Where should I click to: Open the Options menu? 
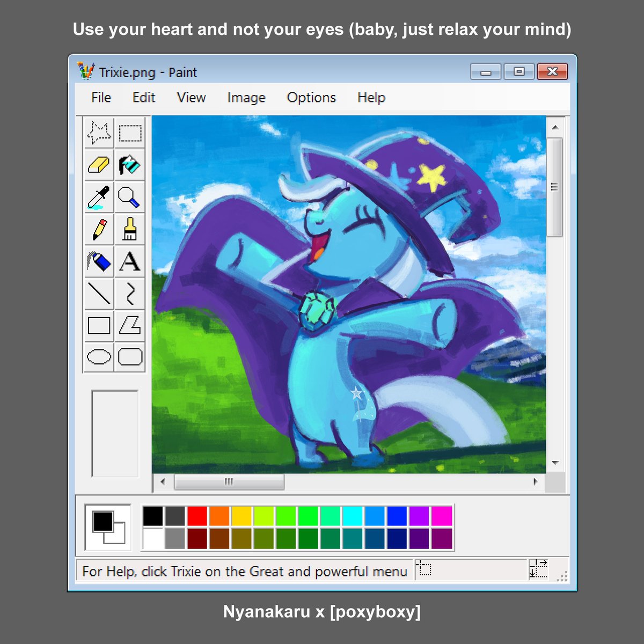(311, 97)
